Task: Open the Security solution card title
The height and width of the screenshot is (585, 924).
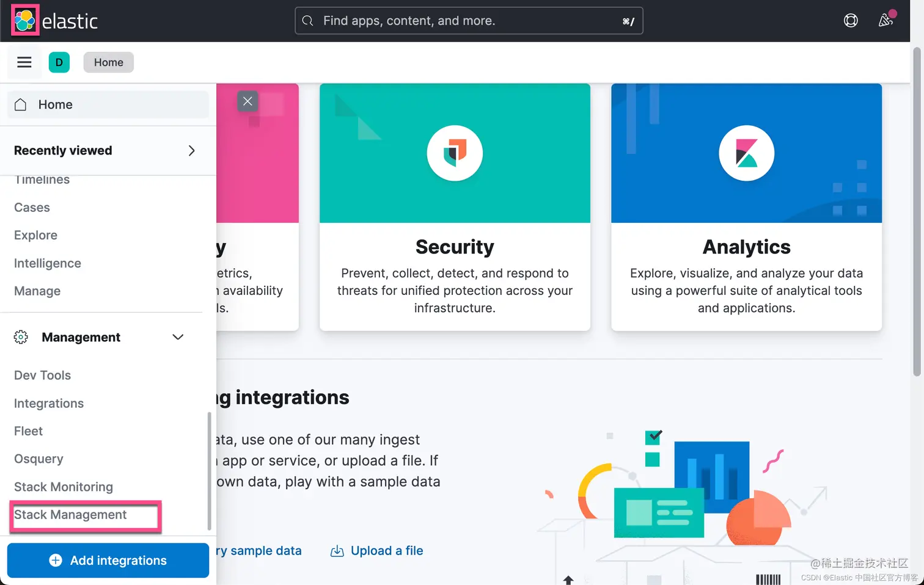Action: (x=455, y=247)
